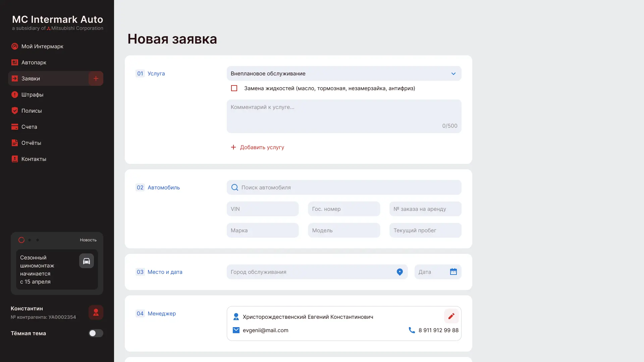Open user profile red avatar button
The width and height of the screenshot is (644, 362).
pyautogui.click(x=96, y=312)
